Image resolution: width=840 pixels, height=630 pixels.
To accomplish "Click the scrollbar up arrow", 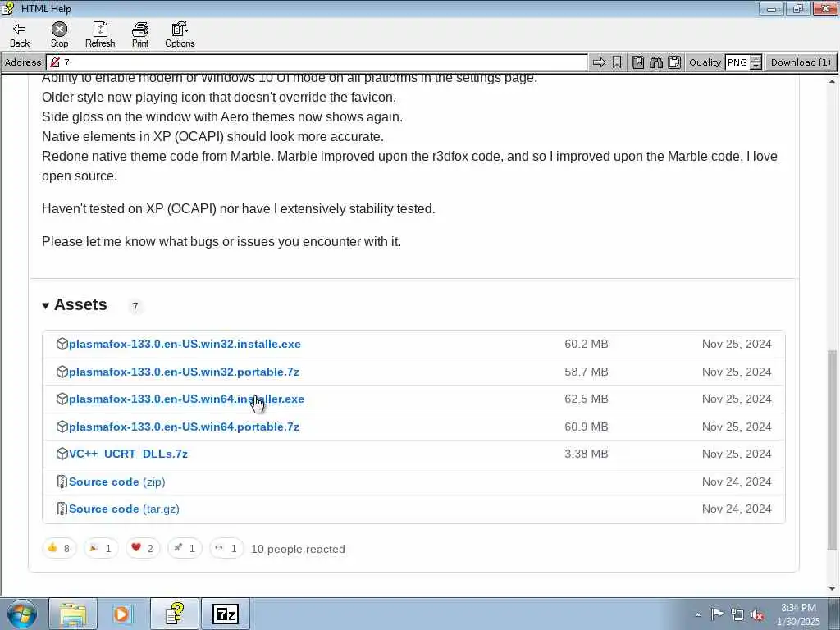I will coord(832,81).
